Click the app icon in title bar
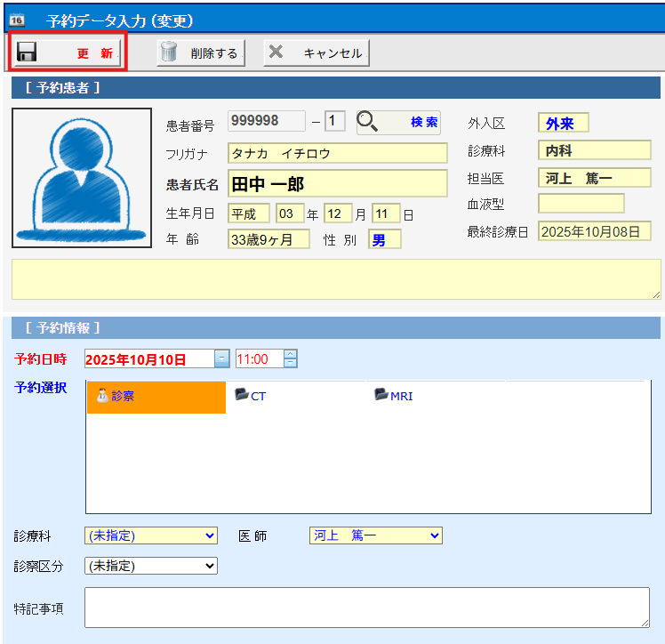Screen dimensions: 665x644 (x=16, y=20)
